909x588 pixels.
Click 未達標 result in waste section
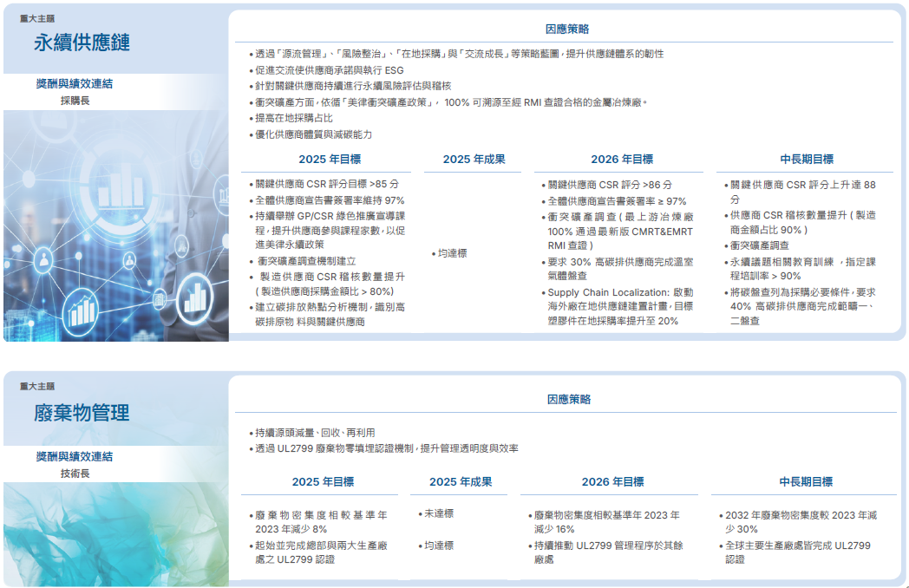(x=436, y=513)
